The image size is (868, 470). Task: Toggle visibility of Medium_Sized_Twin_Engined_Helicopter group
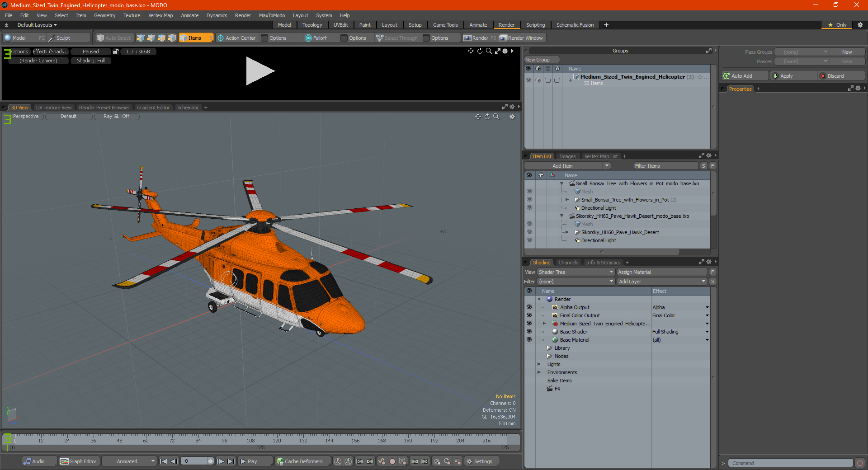point(528,80)
